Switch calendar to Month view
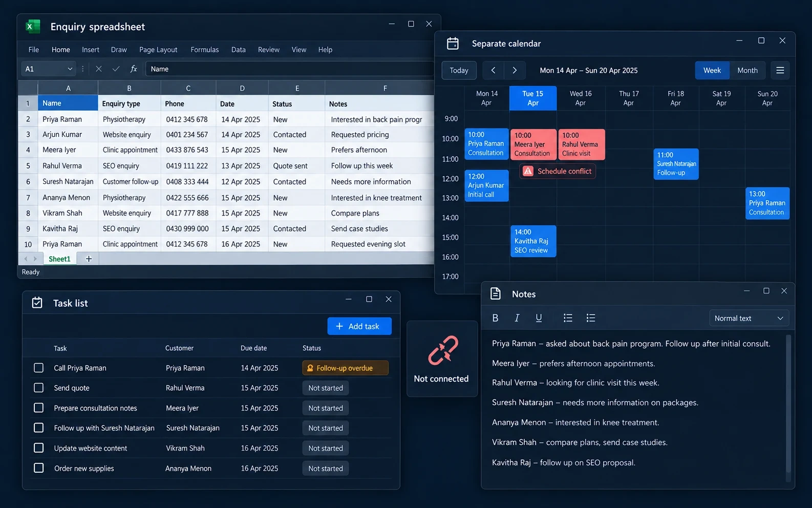The height and width of the screenshot is (508, 812). point(747,70)
